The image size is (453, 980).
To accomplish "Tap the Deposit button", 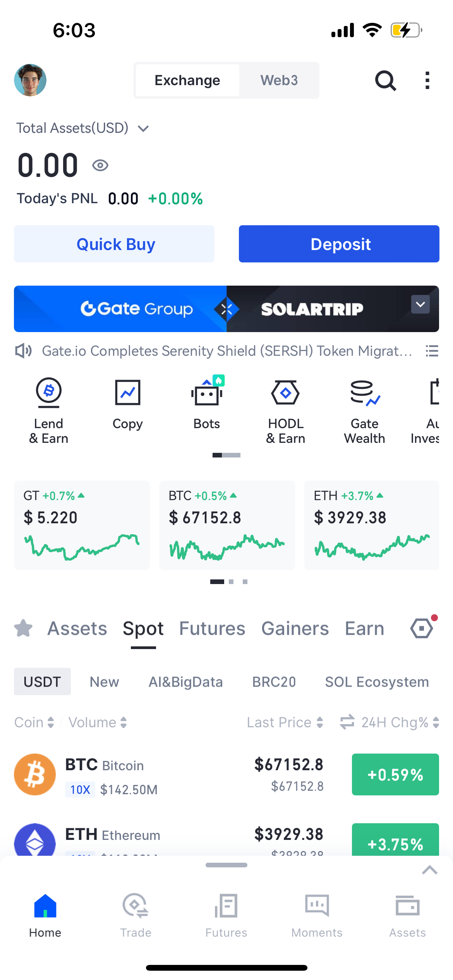I will point(339,244).
